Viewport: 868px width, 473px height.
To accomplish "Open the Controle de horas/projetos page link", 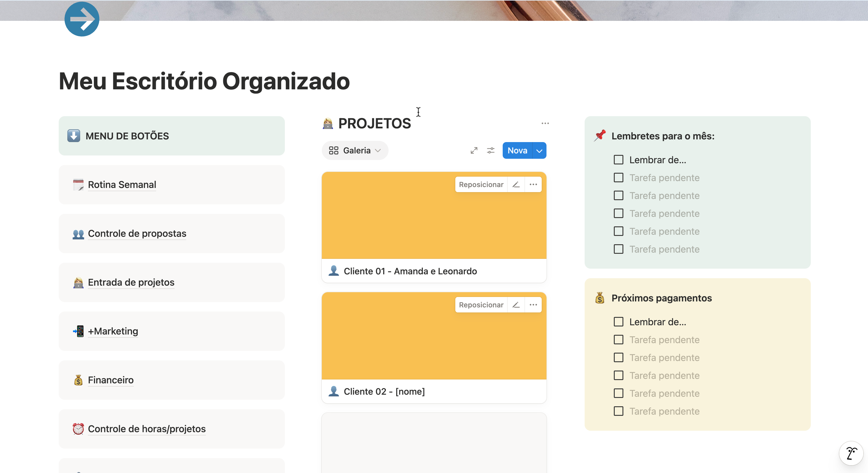I will pyautogui.click(x=147, y=429).
